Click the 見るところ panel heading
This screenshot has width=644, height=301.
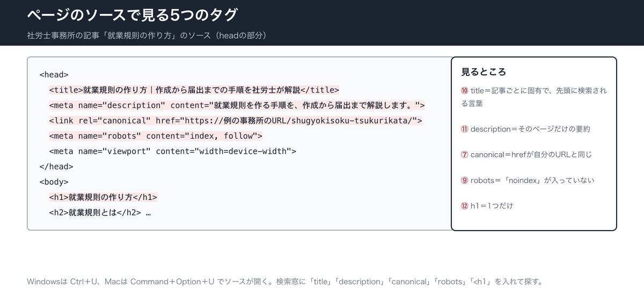pyautogui.click(x=484, y=71)
